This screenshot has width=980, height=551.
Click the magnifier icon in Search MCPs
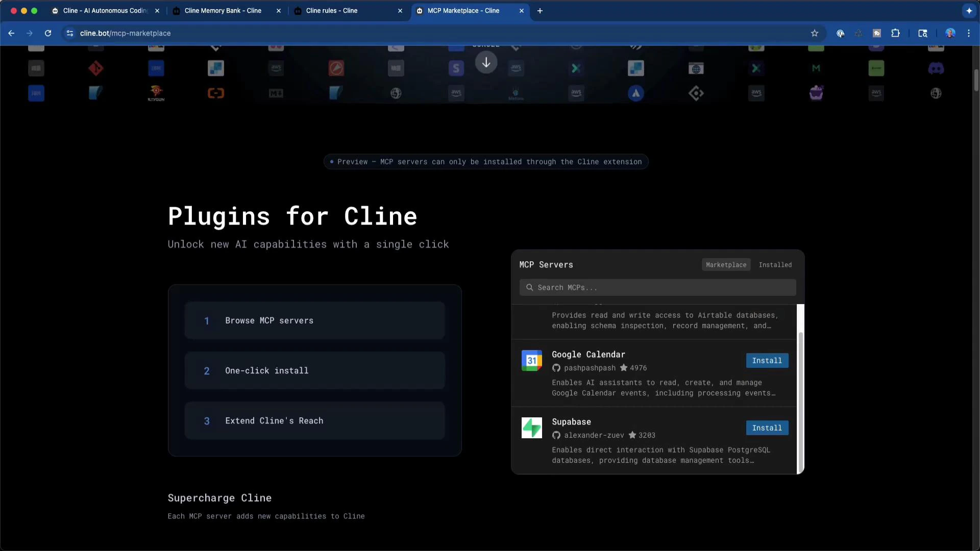(x=529, y=287)
